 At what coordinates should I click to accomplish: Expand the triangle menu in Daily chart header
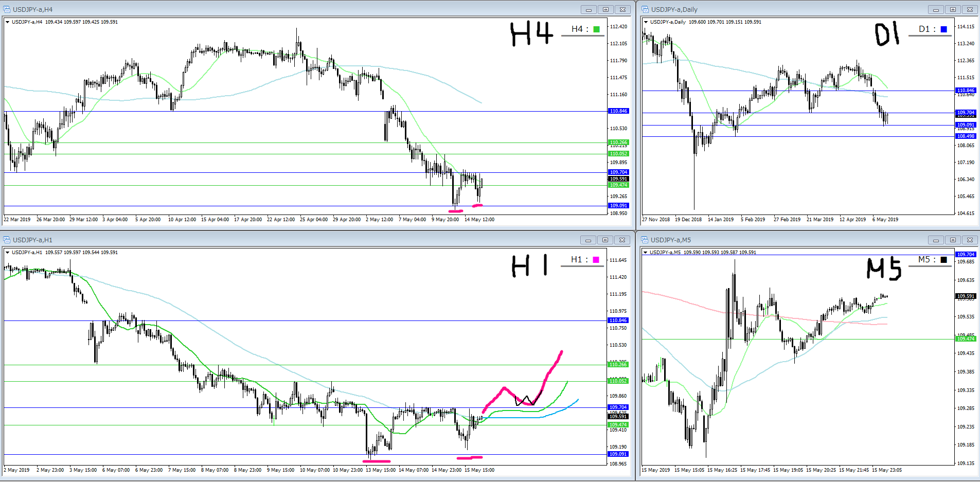[x=646, y=22]
